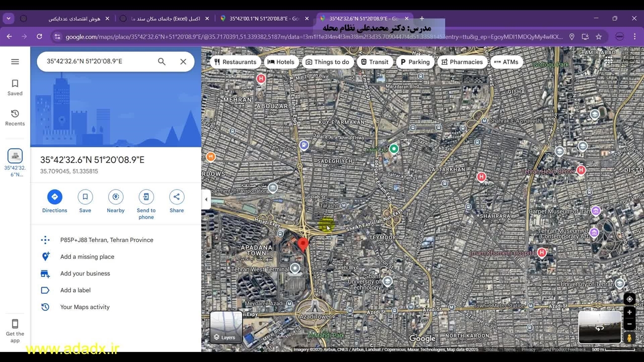644x362 pixels.
Task: Click the Send to phone icon
Action: tap(146, 197)
